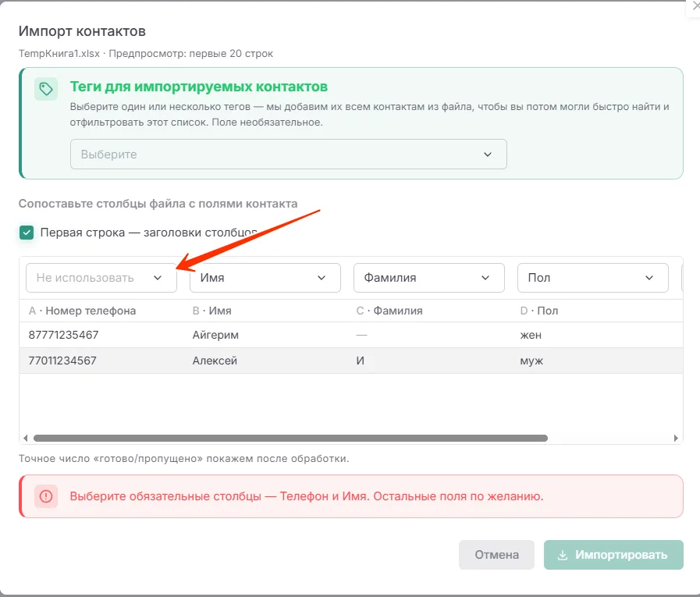
Task: Open the 'Имя' column mapping dropdown
Action: (x=265, y=278)
